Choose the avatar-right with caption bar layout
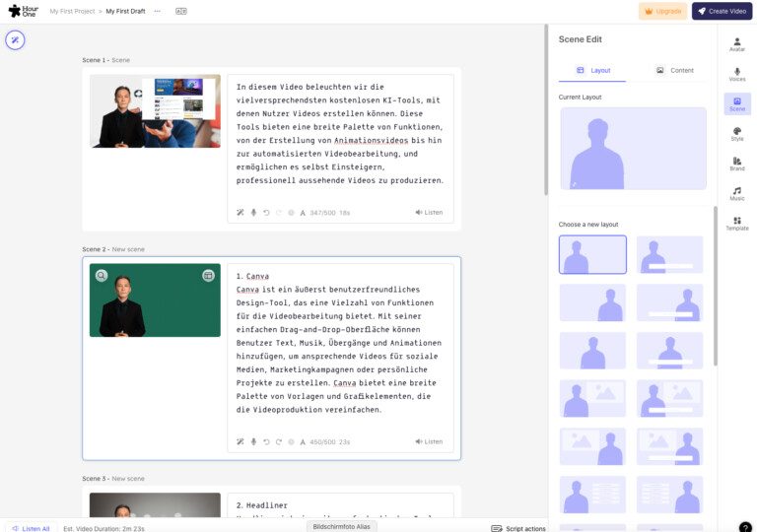757x532 pixels. (669, 302)
